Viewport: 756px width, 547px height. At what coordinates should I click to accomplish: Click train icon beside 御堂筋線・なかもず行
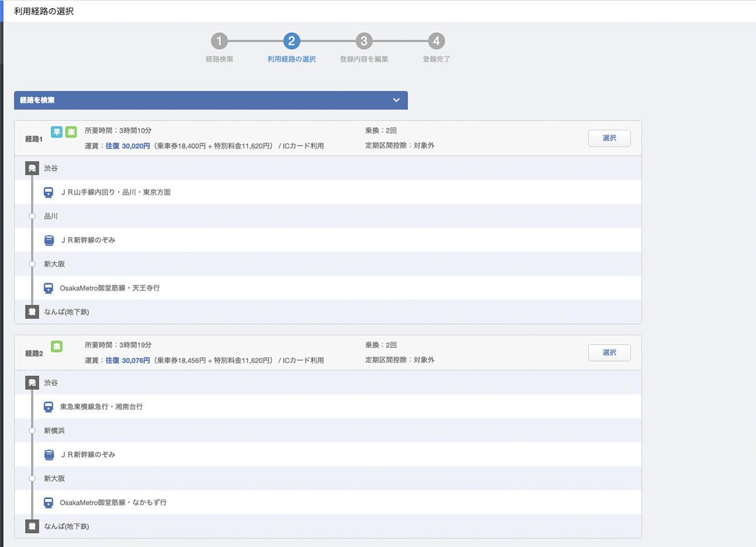click(49, 502)
